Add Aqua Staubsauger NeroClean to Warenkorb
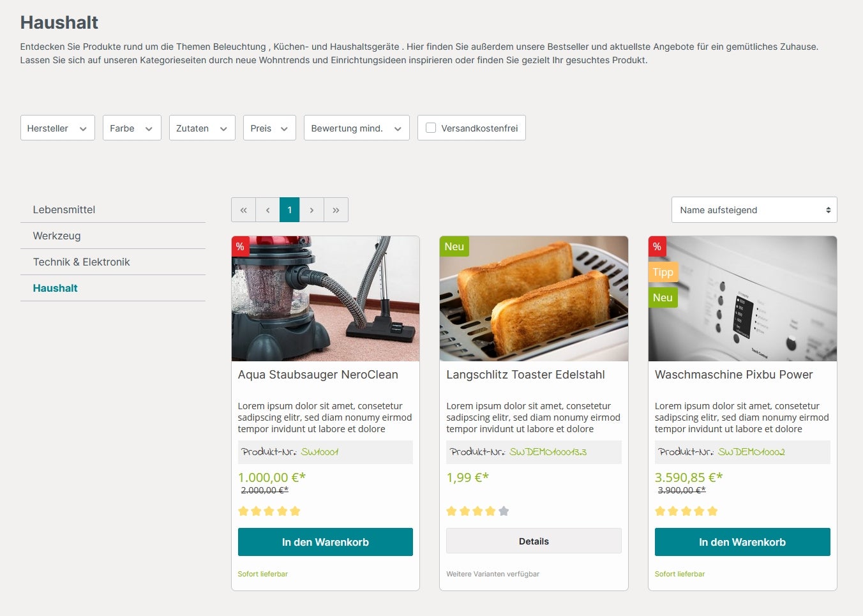This screenshot has height=616, width=863. (325, 542)
